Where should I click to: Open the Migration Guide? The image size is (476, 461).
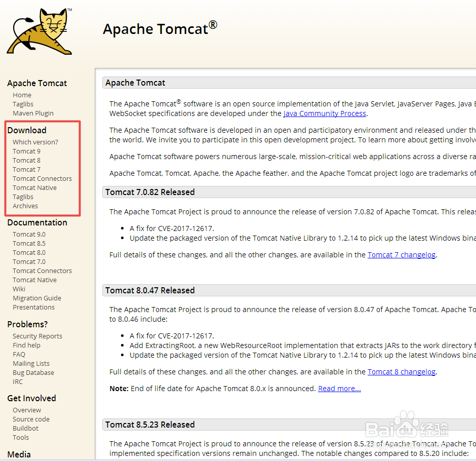tap(37, 298)
